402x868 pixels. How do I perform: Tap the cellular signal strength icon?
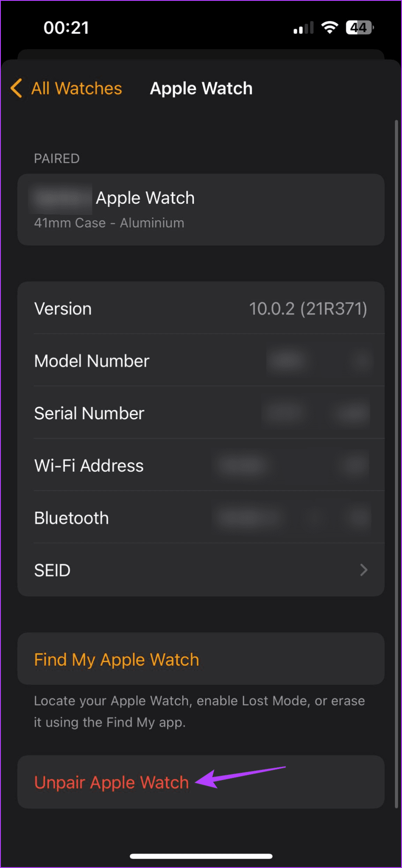pos(303,28)
